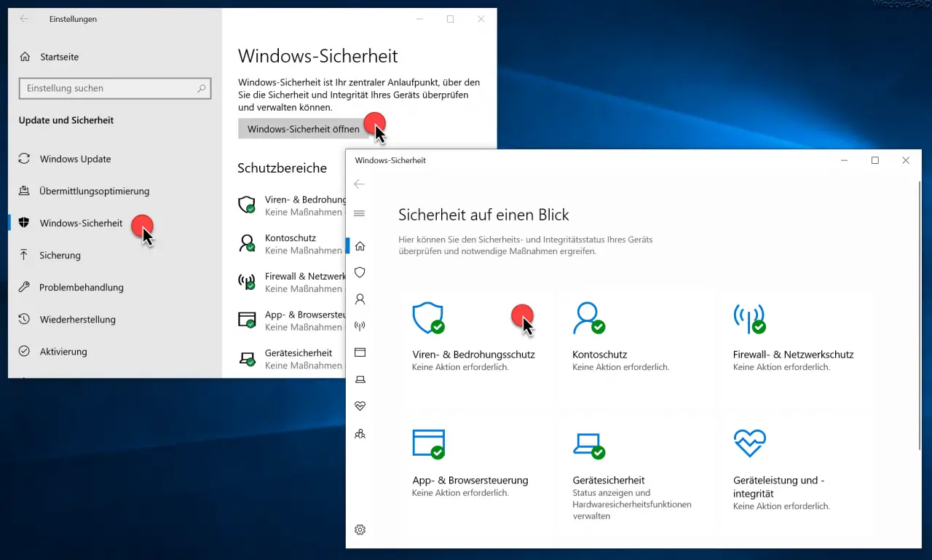Open Viren- & Bedrohungsschutz tile label
The width and height of the screenshot is (932, 560).
[473, 355]
